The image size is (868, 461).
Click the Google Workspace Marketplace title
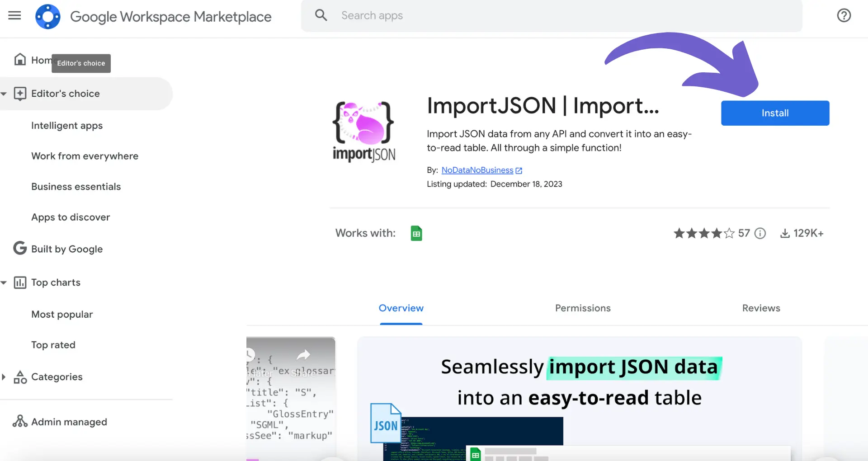(171, 17)
